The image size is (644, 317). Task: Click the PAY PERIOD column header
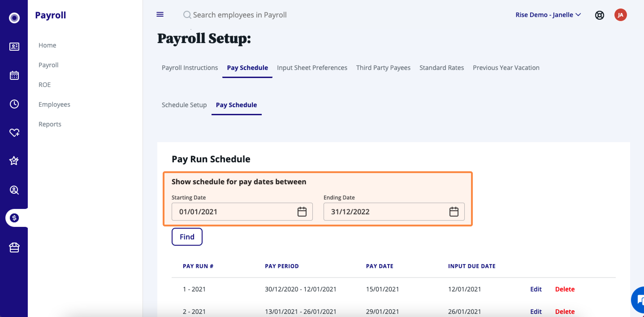pos(282,266)
